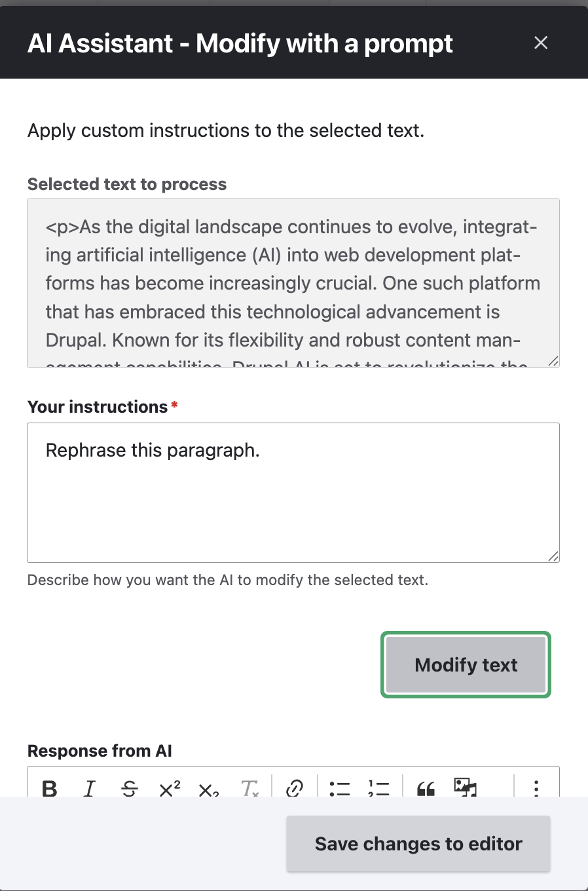Click the Modify text button
This screenshot has height=891, width=588.
[466, 664]
